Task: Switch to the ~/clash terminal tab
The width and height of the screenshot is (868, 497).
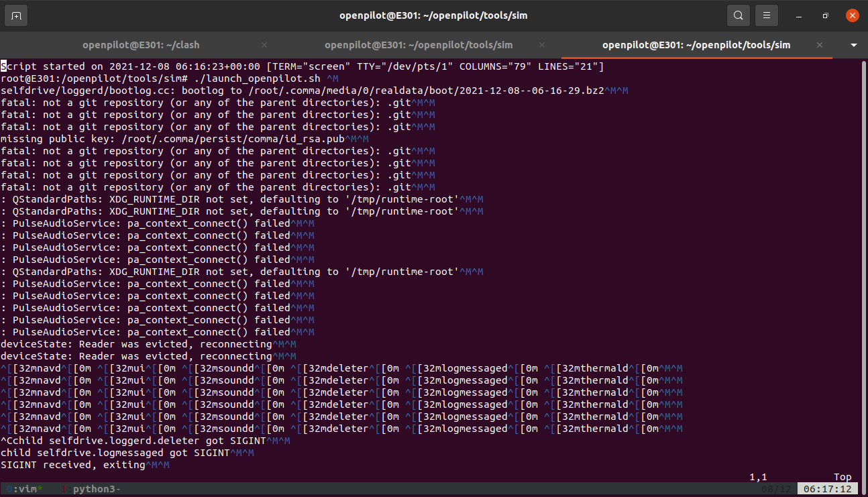Action: coord(140,46)
